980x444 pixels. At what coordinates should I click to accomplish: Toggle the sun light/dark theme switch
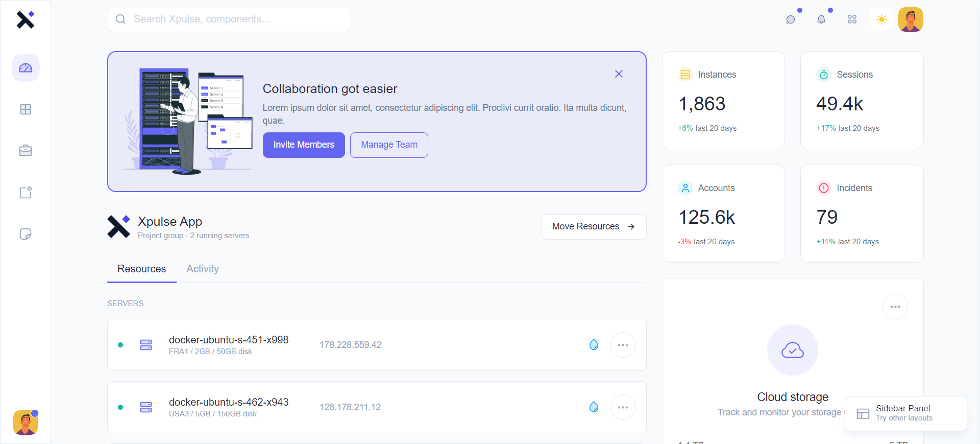tap(881, 19)
